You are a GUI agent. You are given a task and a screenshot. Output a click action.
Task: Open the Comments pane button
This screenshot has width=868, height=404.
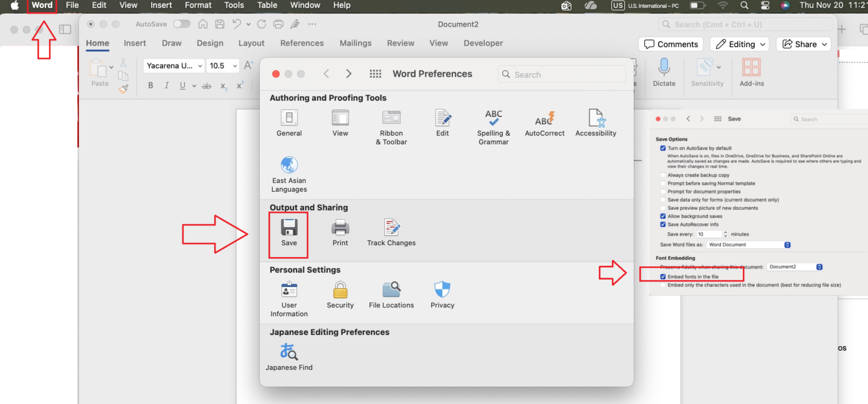coord(671,44)
